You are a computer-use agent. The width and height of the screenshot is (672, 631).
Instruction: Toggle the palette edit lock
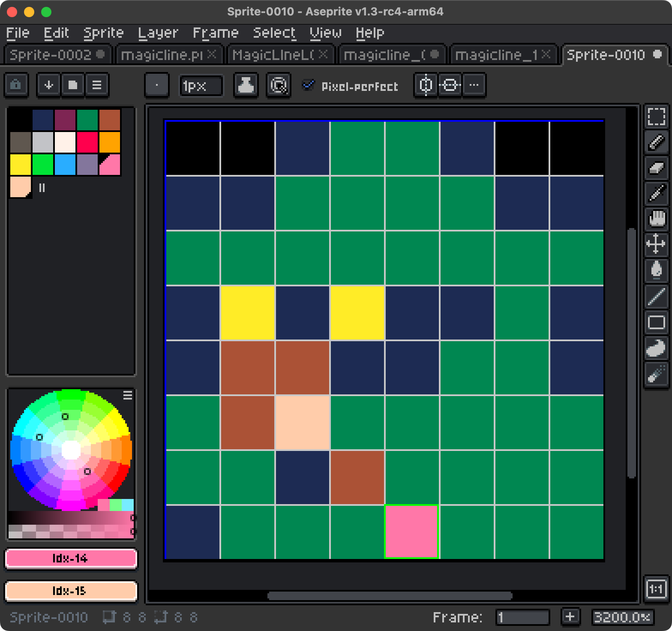(x=16, y=85)
